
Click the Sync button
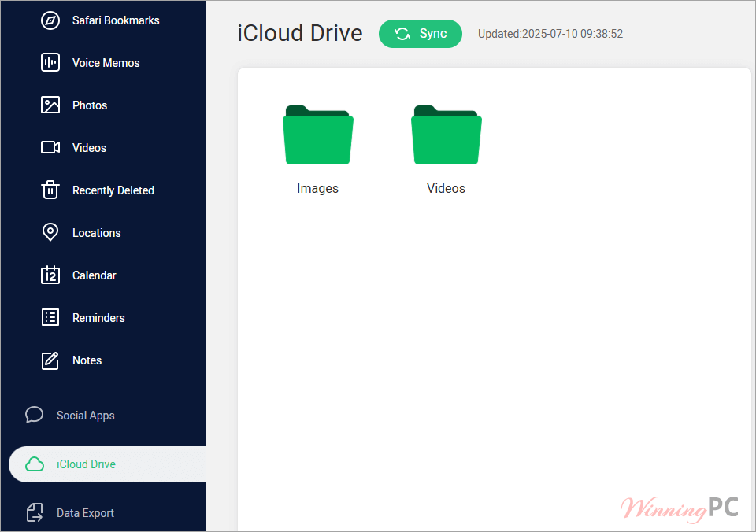pos(421,34)
